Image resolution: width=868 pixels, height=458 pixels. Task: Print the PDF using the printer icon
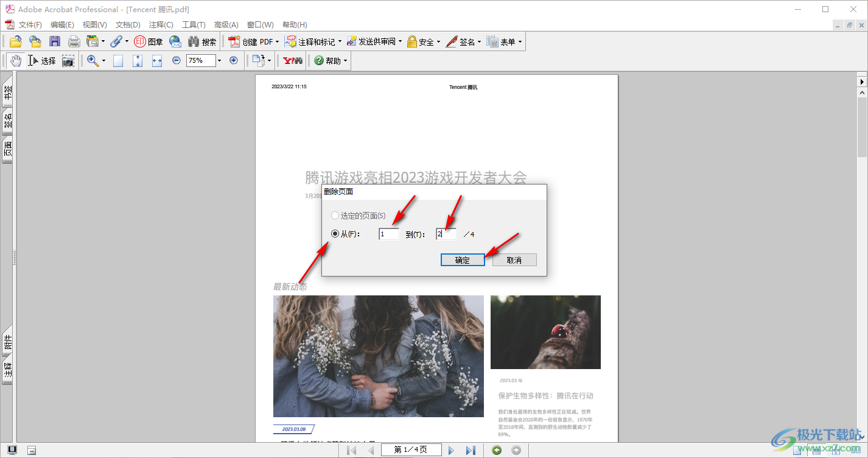(74, 41)
